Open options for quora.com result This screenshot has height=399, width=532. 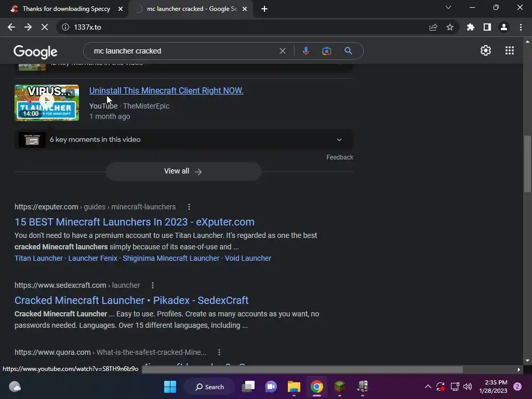tap(219, 352)
